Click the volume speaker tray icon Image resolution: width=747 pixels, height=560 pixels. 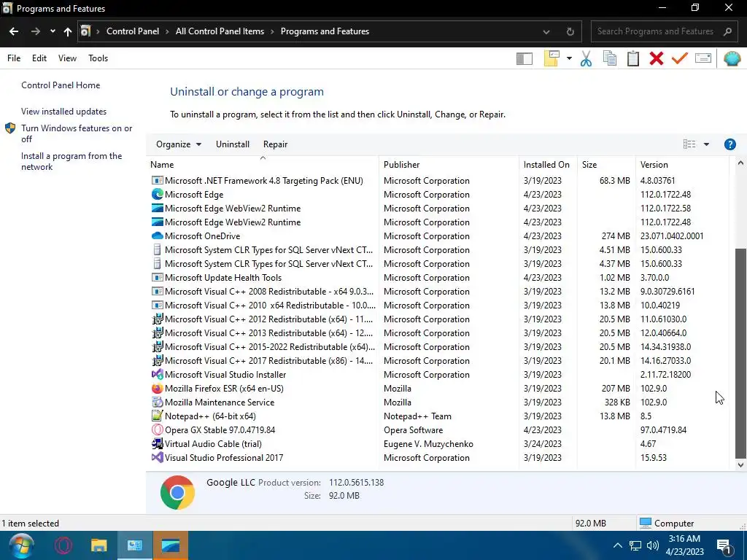coord(653,545)
